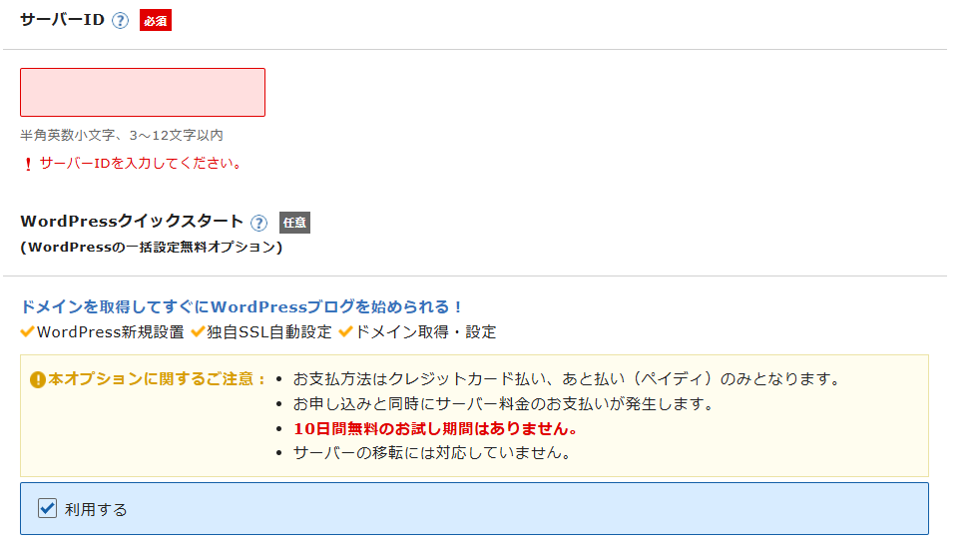Click the orange check before WordPress新規設置
The image size is (980, 551).
[28, 331]
